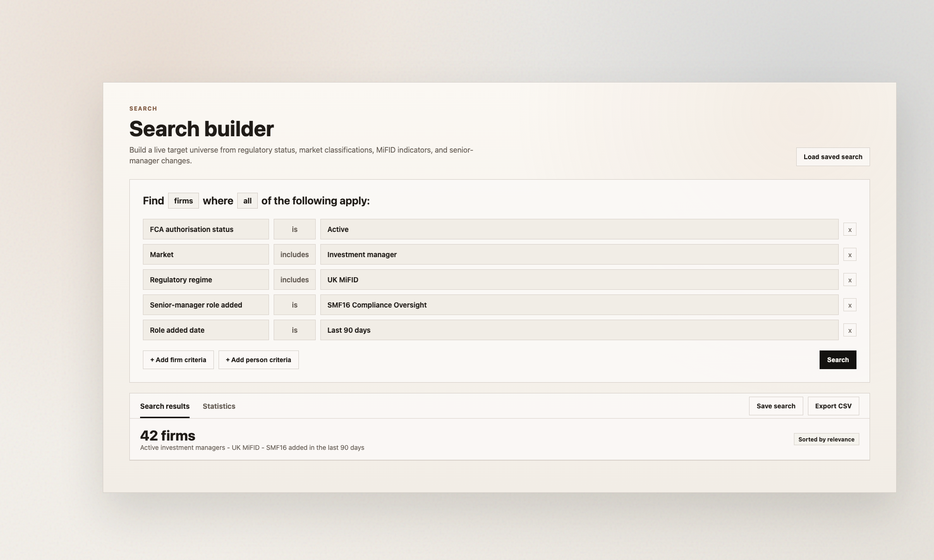This screenshot has width=934, height=560.
Task: Change the 'includes' operator in Market row
Action: (x=295, y=254)
